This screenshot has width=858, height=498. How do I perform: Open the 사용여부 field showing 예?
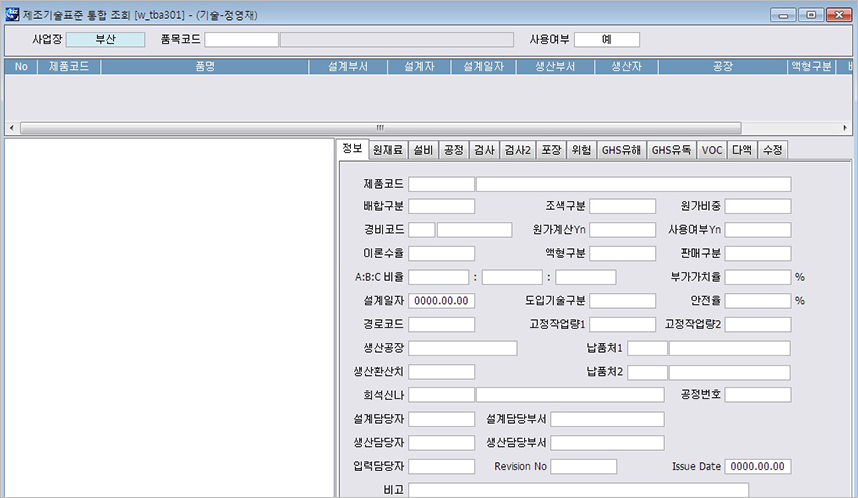[x=607, y=39]
